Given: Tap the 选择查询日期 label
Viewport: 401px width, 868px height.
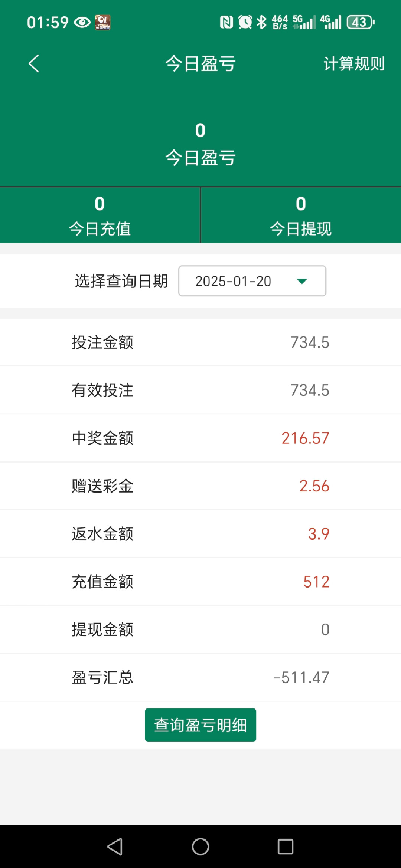Looking at the screenshot, I should [121, 281].
